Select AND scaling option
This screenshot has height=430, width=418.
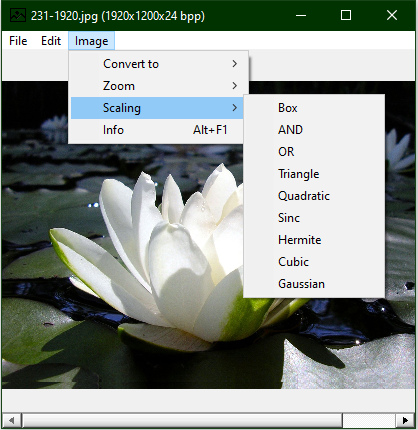[314, 130]
